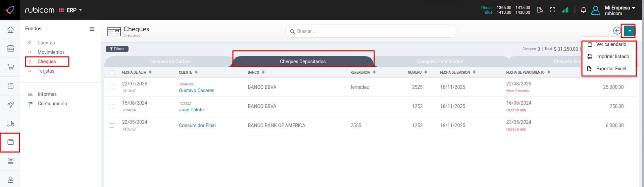
Task: Select the Gustavo Caceres row checkbox
Action: point(112,87)
